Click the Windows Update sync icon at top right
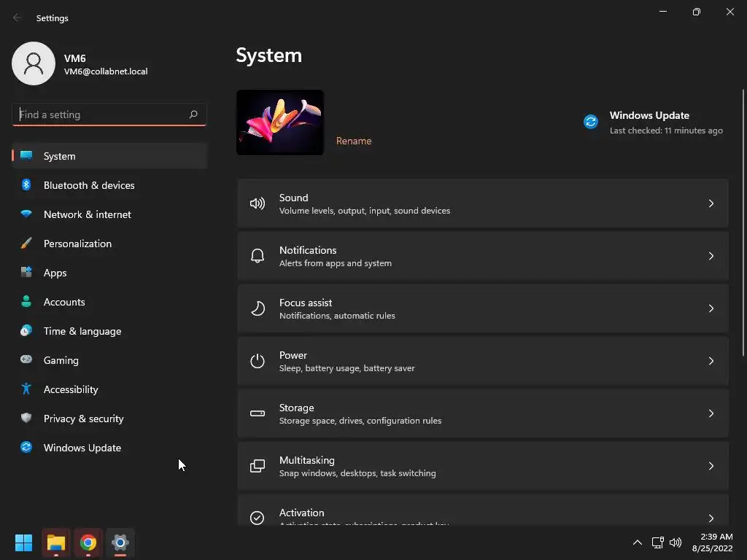The width and height of the screenshot is (747, 560). coord(591,122)
